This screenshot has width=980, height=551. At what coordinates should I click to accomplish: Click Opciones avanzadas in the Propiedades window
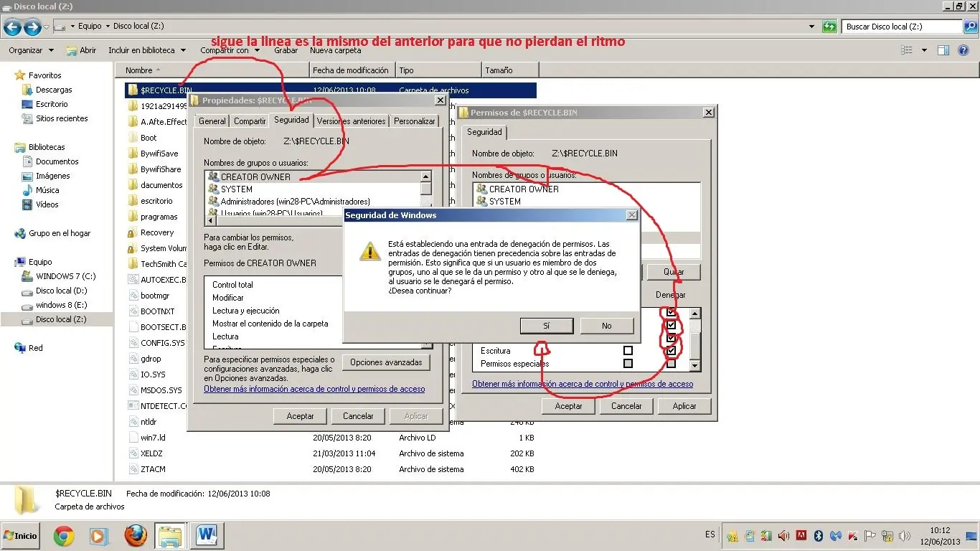pos(386,362)
